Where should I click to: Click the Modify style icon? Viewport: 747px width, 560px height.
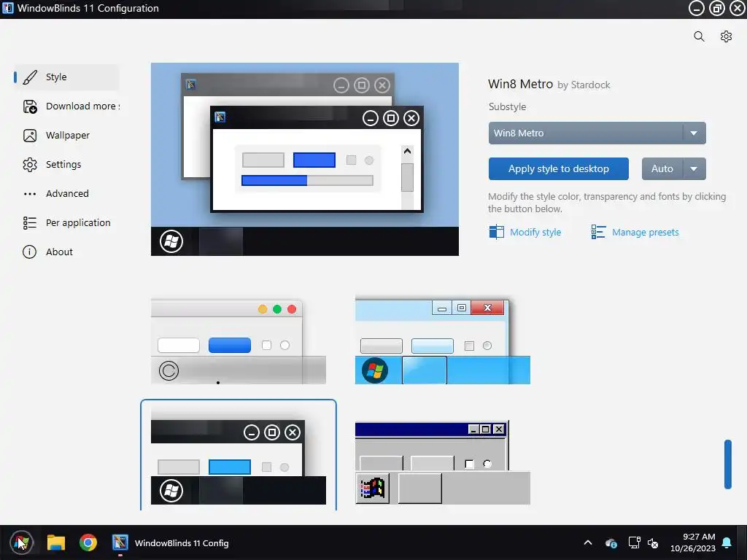pos(496,232)
